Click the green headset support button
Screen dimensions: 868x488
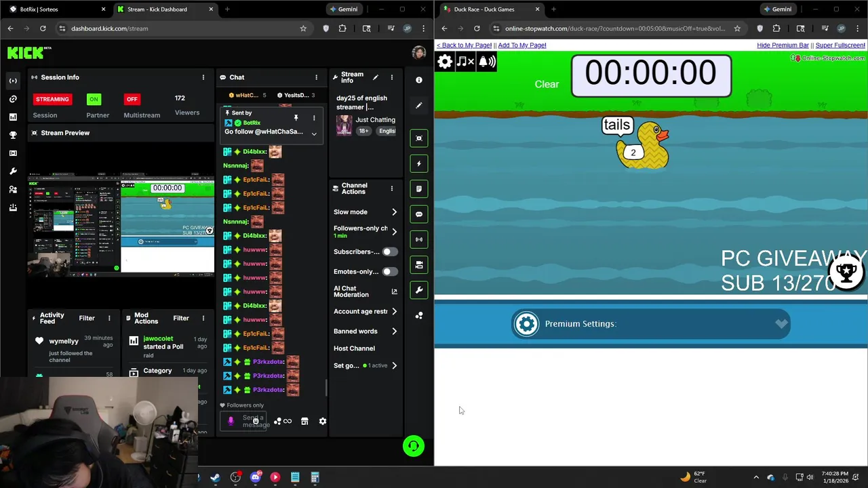click(x=414, y=446)
